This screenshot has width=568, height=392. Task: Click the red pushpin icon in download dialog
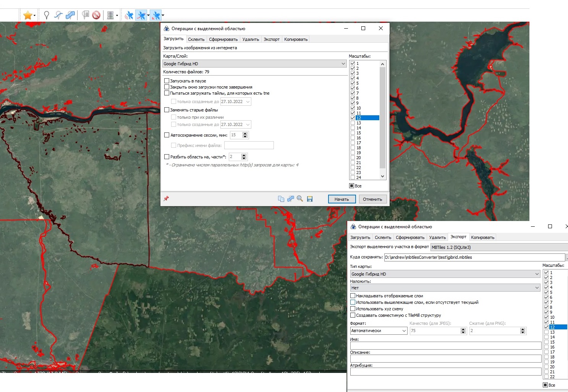pos(166,199)
